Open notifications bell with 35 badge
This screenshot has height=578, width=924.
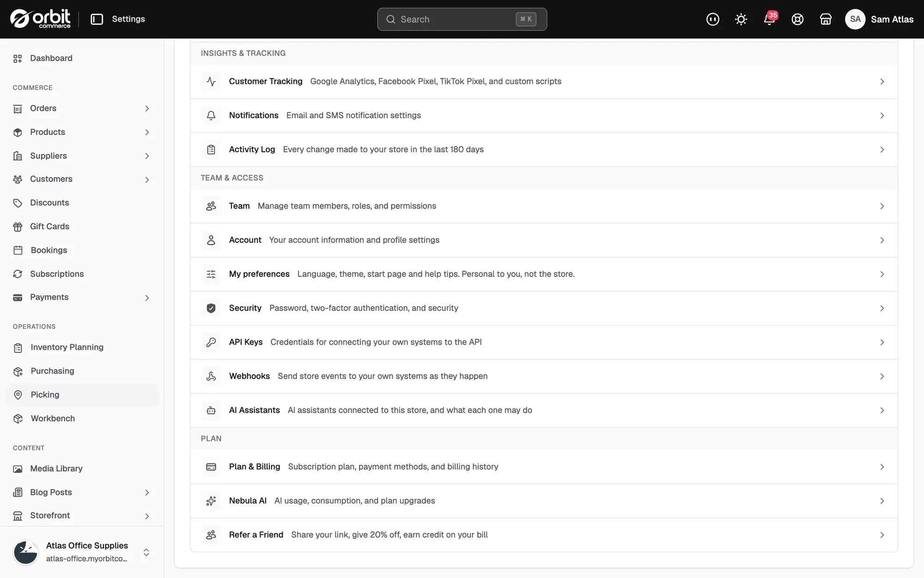point(769,19)
